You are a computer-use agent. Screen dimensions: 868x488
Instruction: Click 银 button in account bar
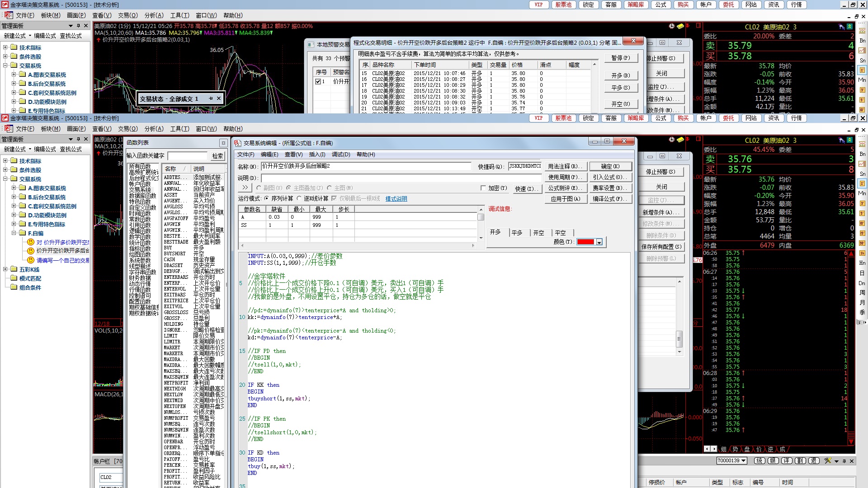(773, 461)
